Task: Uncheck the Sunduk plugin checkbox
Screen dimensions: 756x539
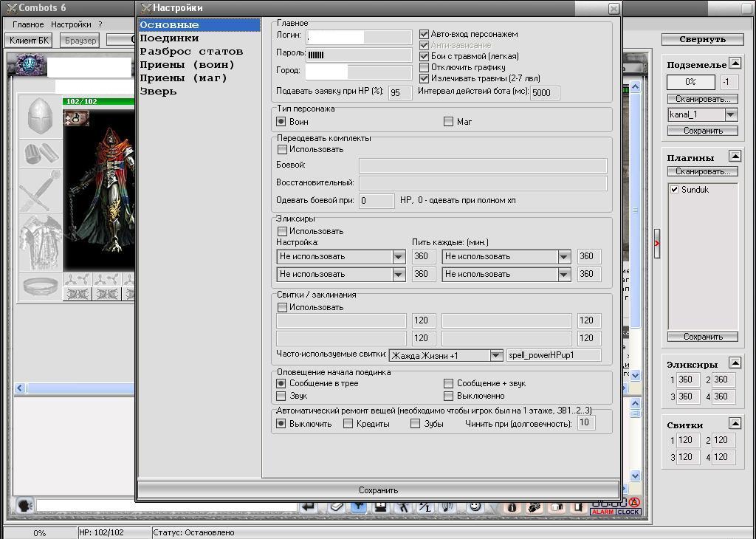Action: (674, 190)
